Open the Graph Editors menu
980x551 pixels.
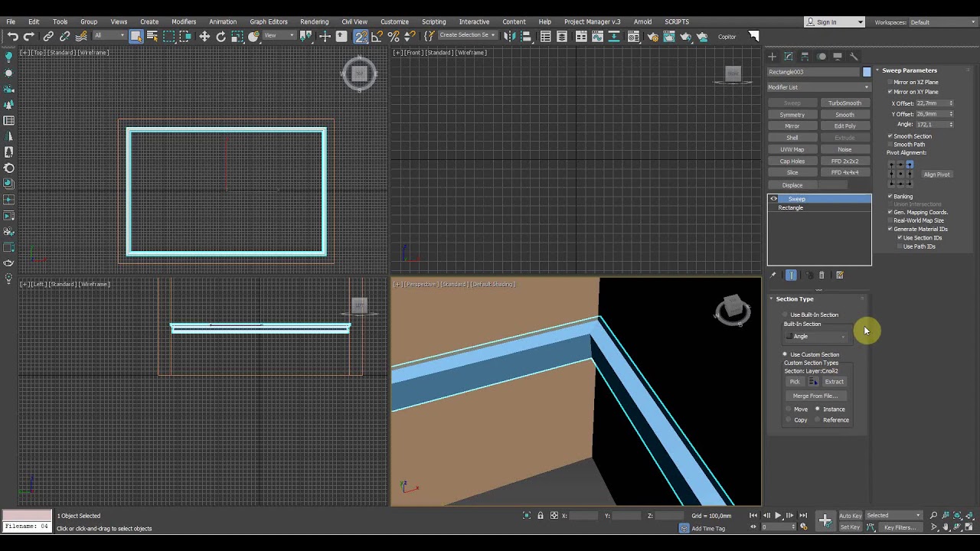tap(269, 21)
